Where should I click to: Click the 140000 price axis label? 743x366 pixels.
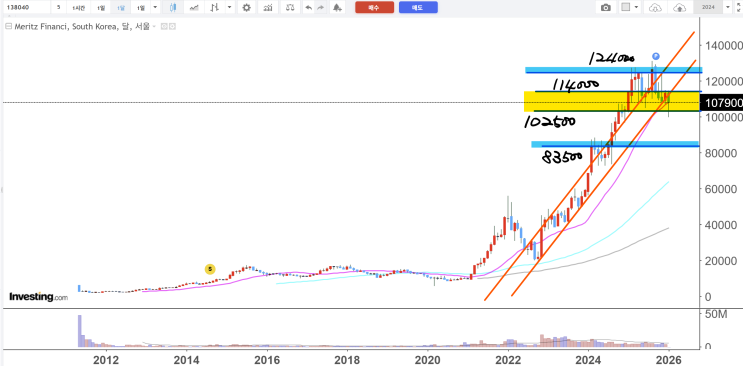coord(725,46)
